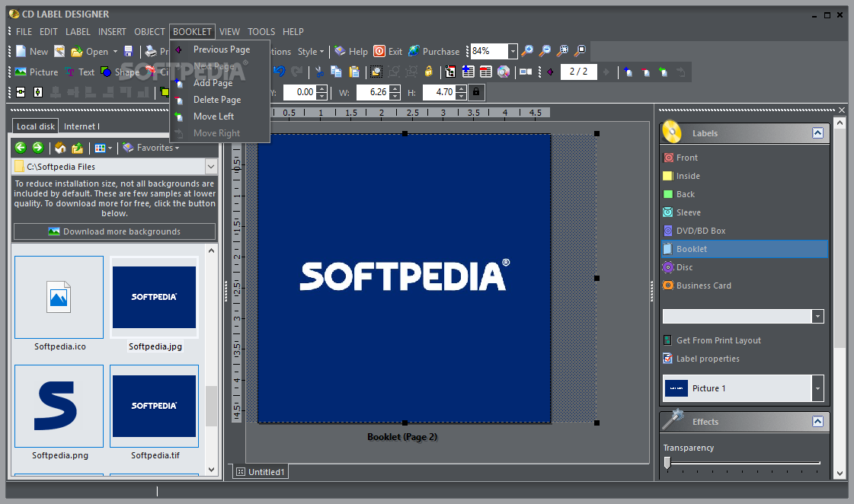Click the insert track row table icon
The width and height of the screenshot is (854, 504).
click(468, 72)
